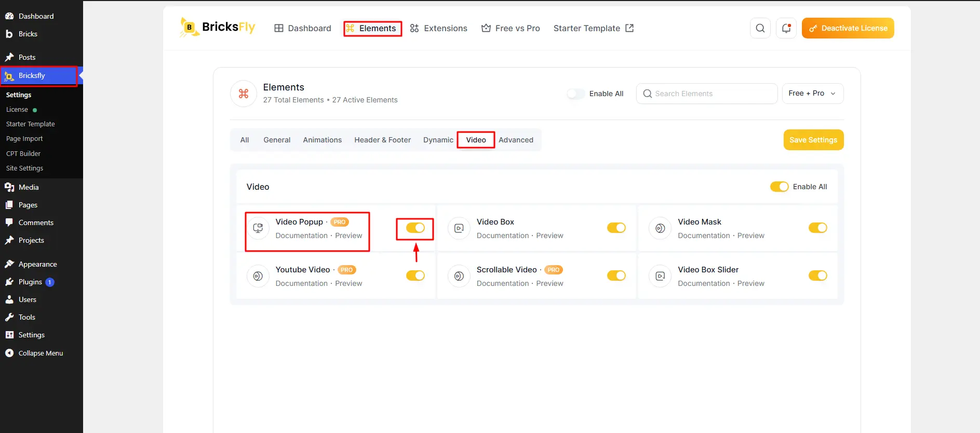Focus the Search Elements input field
This screenshot has width=980, height=433.
(707, 94)
